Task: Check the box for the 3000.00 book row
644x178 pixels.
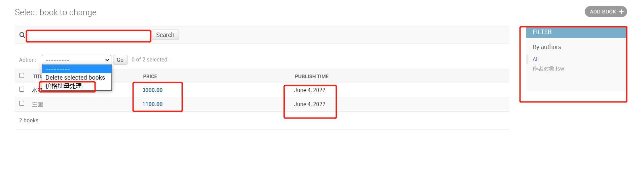Action: (22, 89)
